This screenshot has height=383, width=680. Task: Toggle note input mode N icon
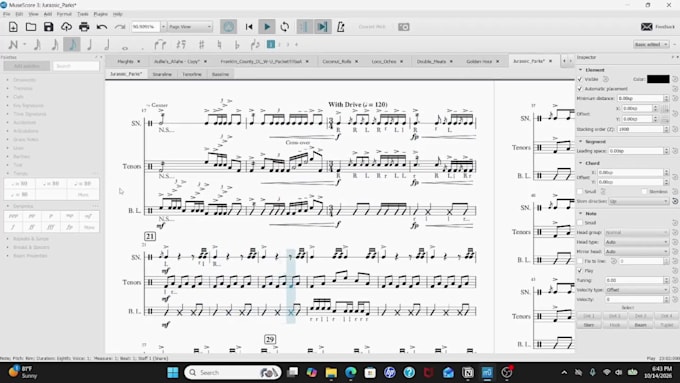pyautogui.click(x=13, y=44)
